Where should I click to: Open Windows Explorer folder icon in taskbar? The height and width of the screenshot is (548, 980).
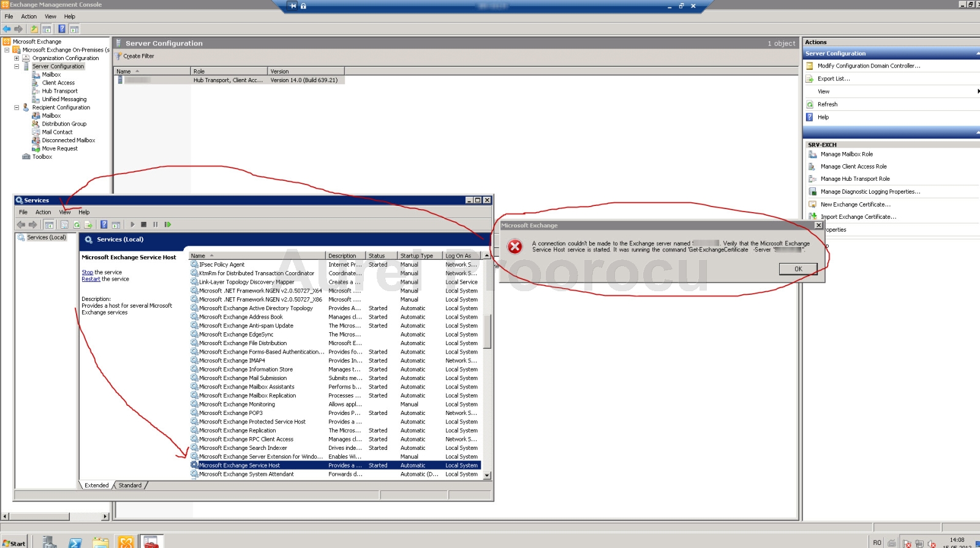[100, 542]
